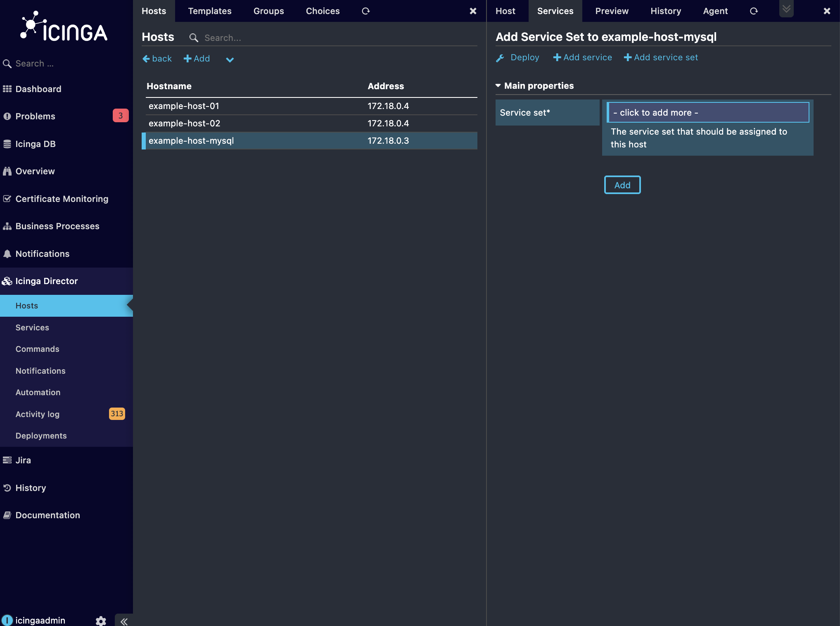Switch to the Groups tab

pos(268,11)
